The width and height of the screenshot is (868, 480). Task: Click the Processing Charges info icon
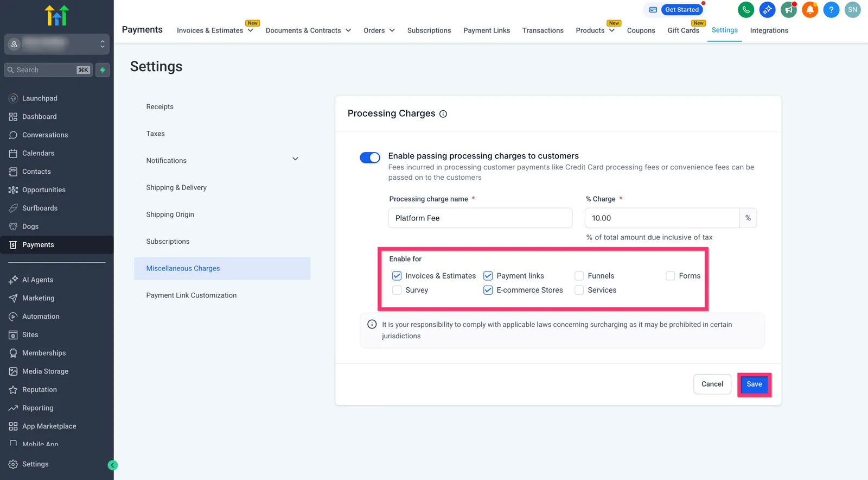(x=443, y=114)
